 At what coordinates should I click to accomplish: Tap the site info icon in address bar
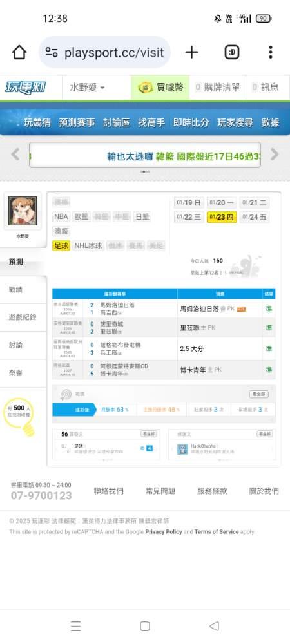coord(52,52)
